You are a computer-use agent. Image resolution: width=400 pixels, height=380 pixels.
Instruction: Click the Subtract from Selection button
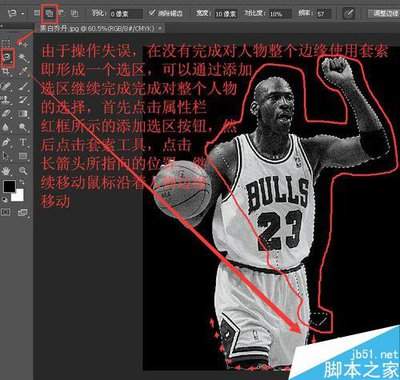[x=61, y=13]
